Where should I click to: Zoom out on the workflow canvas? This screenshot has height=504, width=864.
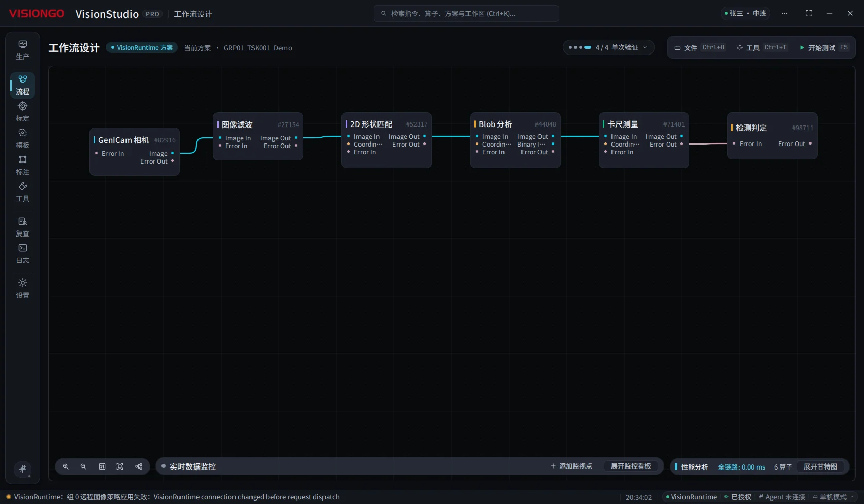tap(83, 466)
